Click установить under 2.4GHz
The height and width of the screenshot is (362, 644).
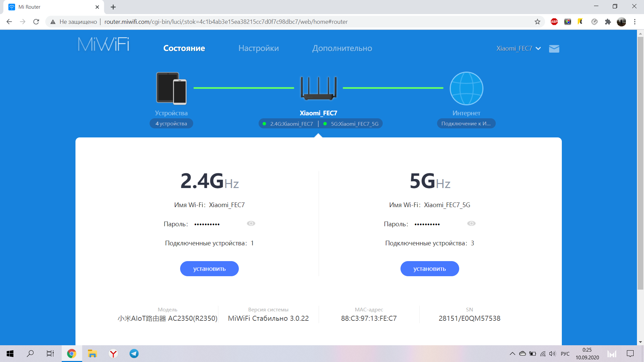pos(209,268)
